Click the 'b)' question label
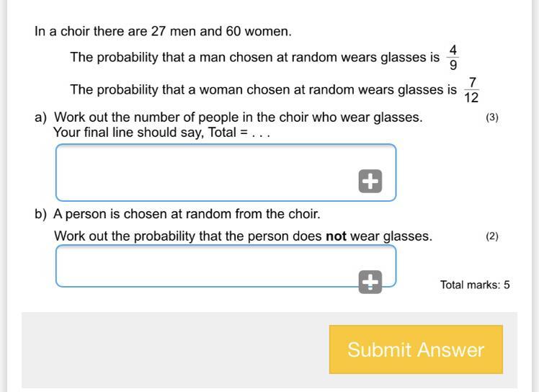Screen dimensions: 539x392 [x=40, y=214]
